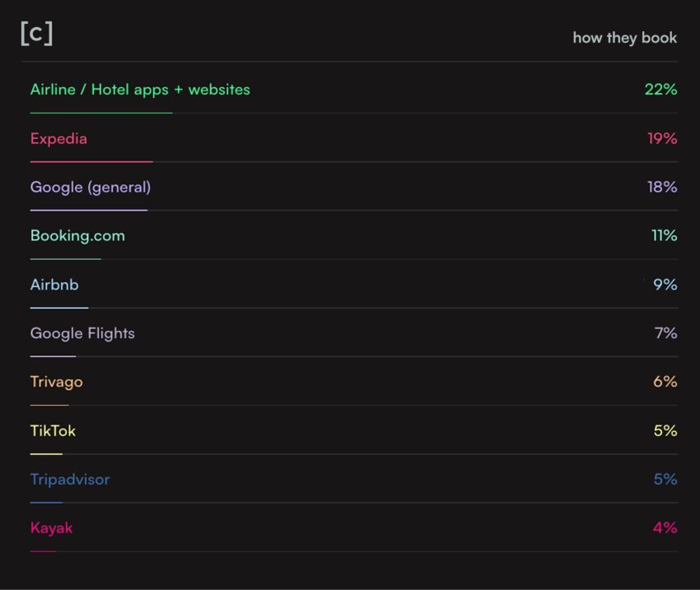Select the Google Flights label
This screenshot has width=700, height=590.
point(82,333)
